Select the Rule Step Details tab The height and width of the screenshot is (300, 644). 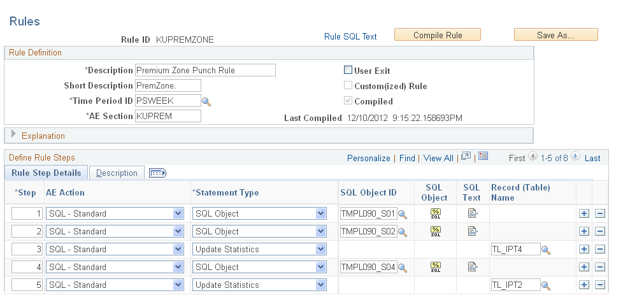(46, 173)
